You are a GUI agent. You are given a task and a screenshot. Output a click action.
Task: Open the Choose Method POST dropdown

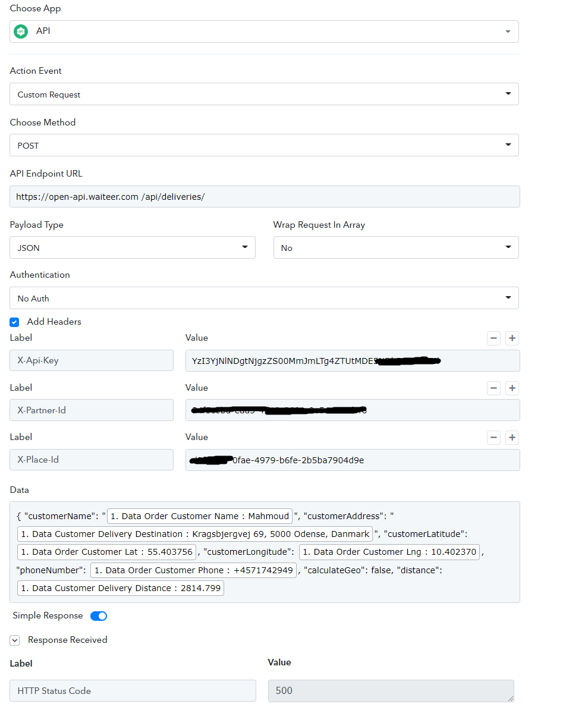[x=265, y=145]
